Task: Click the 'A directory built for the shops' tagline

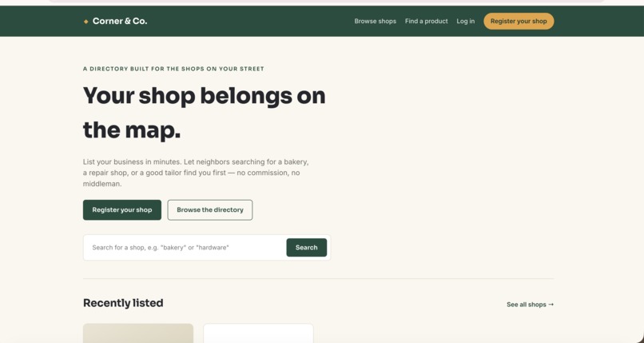Action: (x=173, y=69)
